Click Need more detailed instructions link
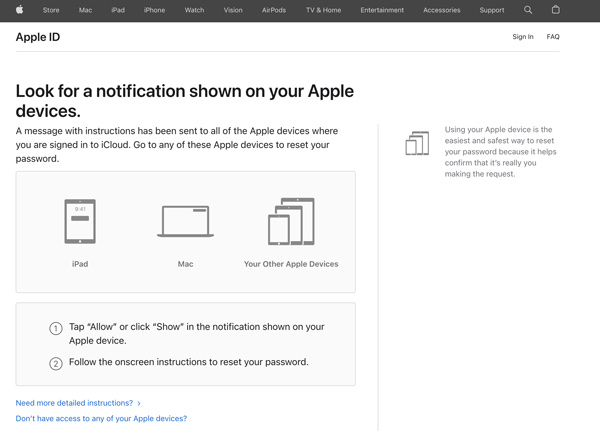This screenshot has height=431, width=600. (74, 403)
